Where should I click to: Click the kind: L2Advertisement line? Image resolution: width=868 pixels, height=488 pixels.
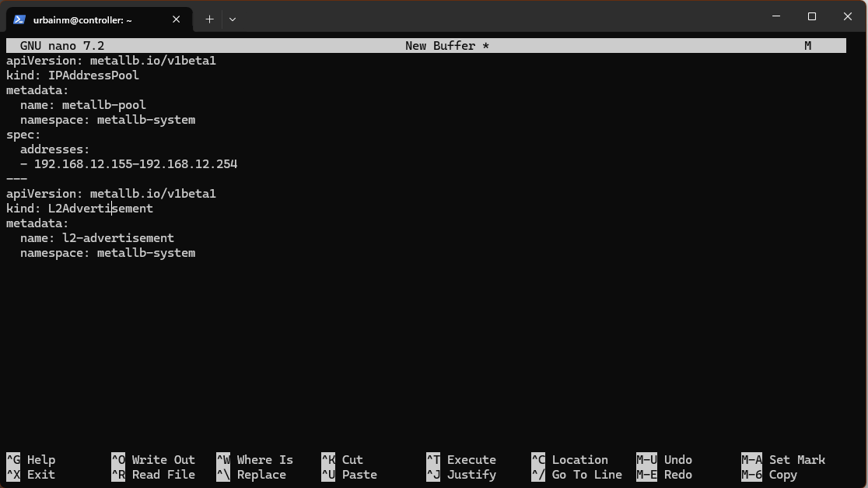pyautogui.click(x=79, y=209)
